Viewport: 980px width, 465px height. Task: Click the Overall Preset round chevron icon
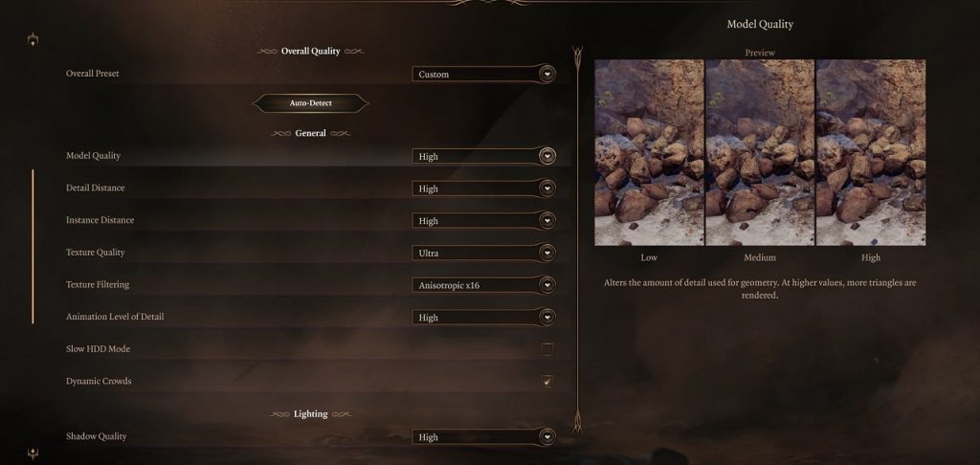click(x=547, y=74)
